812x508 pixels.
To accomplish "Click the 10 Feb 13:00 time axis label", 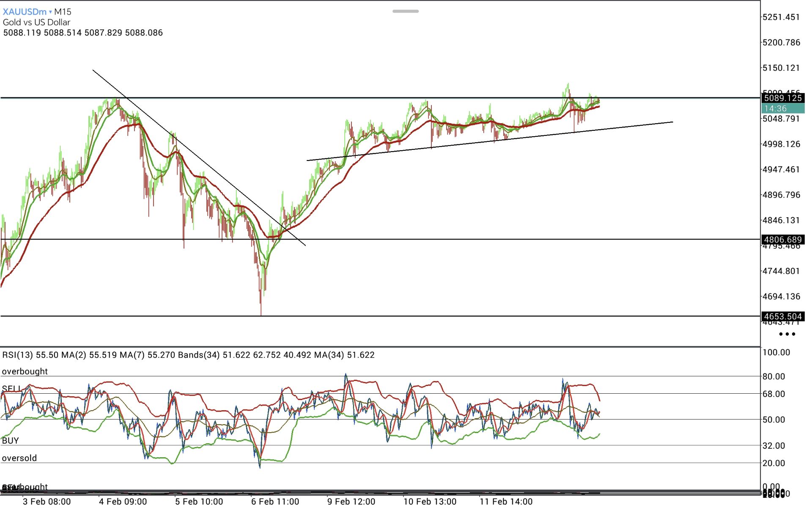I will (x=430, y=502).
